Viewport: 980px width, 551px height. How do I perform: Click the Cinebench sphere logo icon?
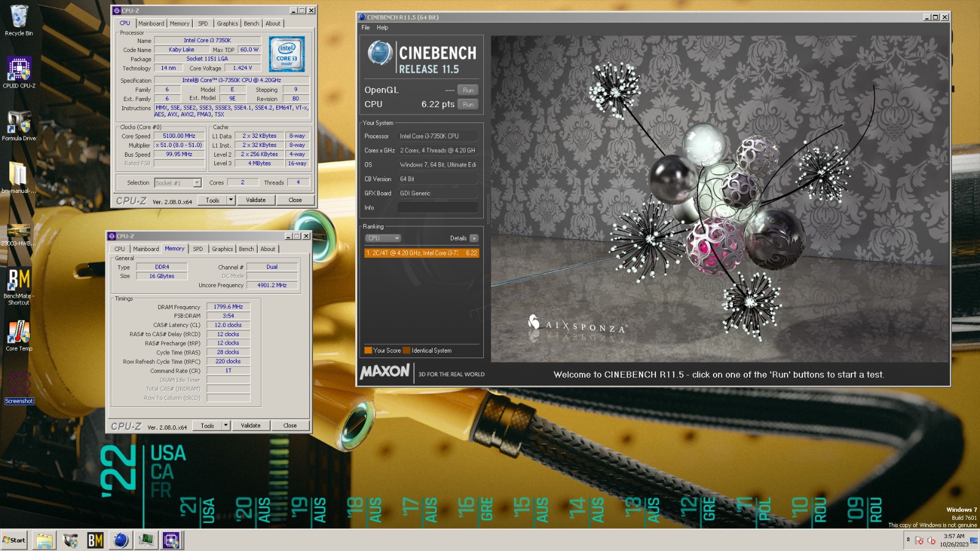[380, 53]
